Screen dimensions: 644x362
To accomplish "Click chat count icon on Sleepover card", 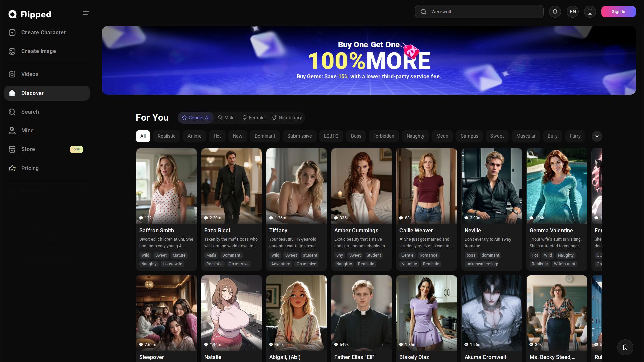I will (x=141, y=345).
